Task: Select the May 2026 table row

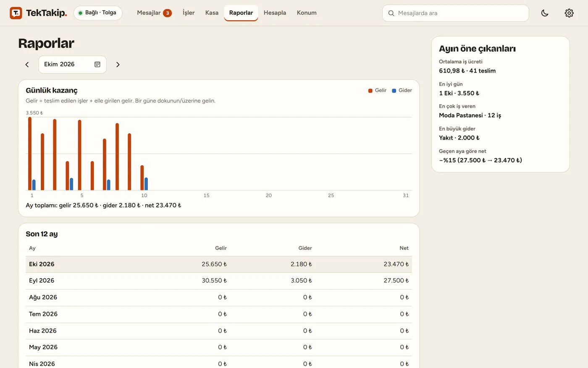Action: [219, 347]
